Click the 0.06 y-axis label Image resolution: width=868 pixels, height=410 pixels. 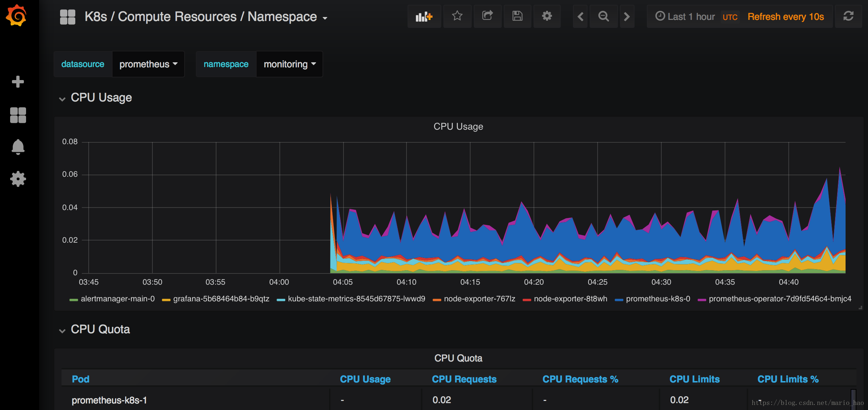70,174
